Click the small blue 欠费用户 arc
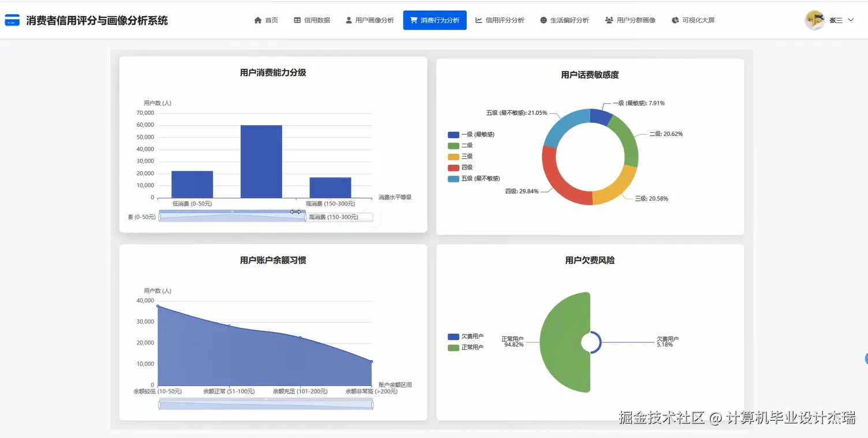The image size is (868, 438). 599,342
